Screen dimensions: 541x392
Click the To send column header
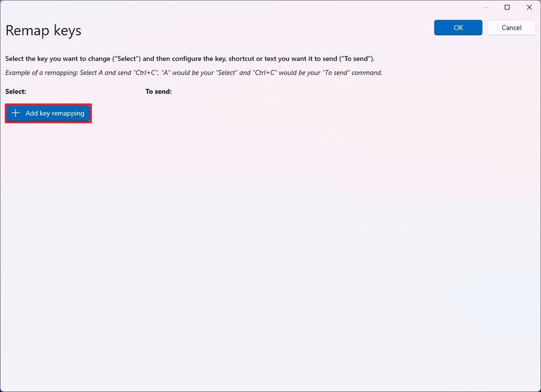point(158,91)
